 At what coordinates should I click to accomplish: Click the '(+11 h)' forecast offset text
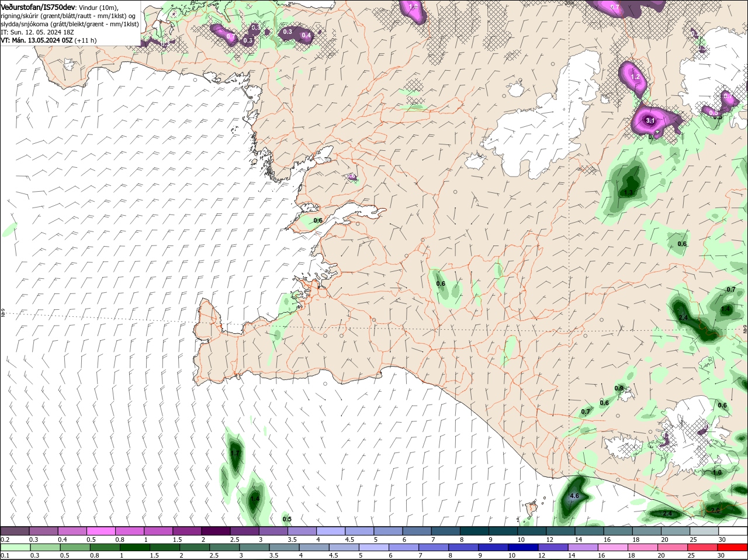(86, 40)
